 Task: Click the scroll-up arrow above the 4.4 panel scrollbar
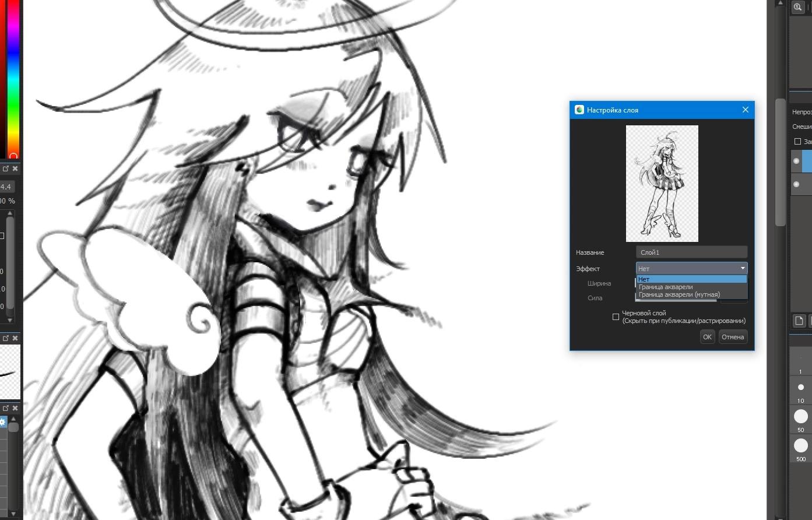(x=10, y=213)
